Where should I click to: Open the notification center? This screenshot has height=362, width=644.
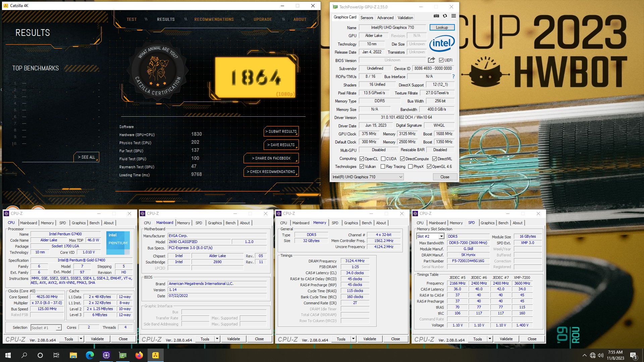click(x=633, y=355)
